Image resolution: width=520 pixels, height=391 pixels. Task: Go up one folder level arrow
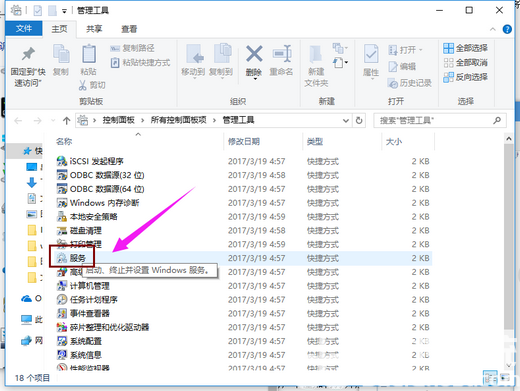coord(66,120)
